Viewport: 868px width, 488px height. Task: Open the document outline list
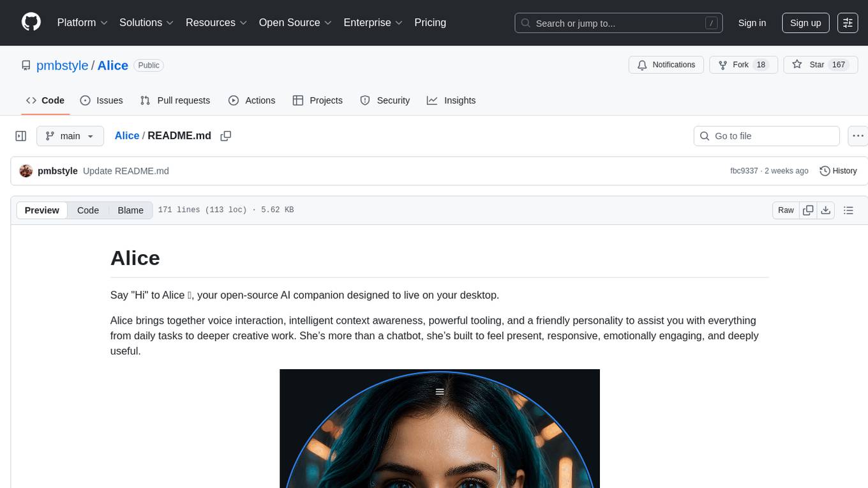pyautogui.click(x=848, y=210)
